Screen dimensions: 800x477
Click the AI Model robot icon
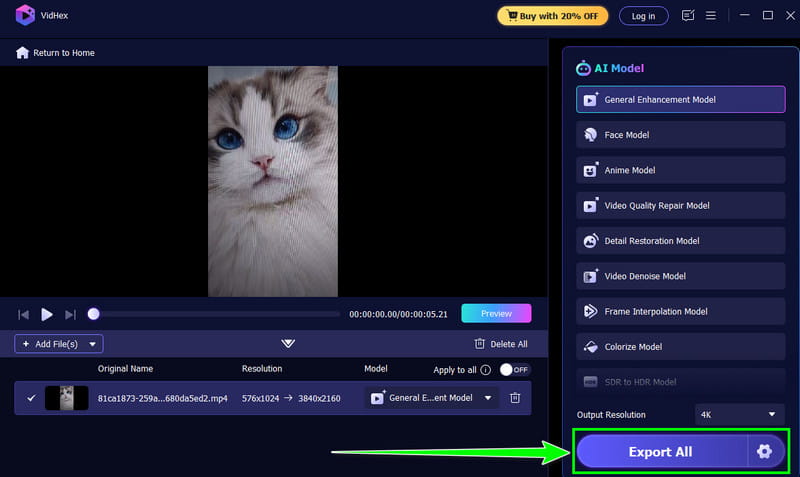tap(583, 68)
